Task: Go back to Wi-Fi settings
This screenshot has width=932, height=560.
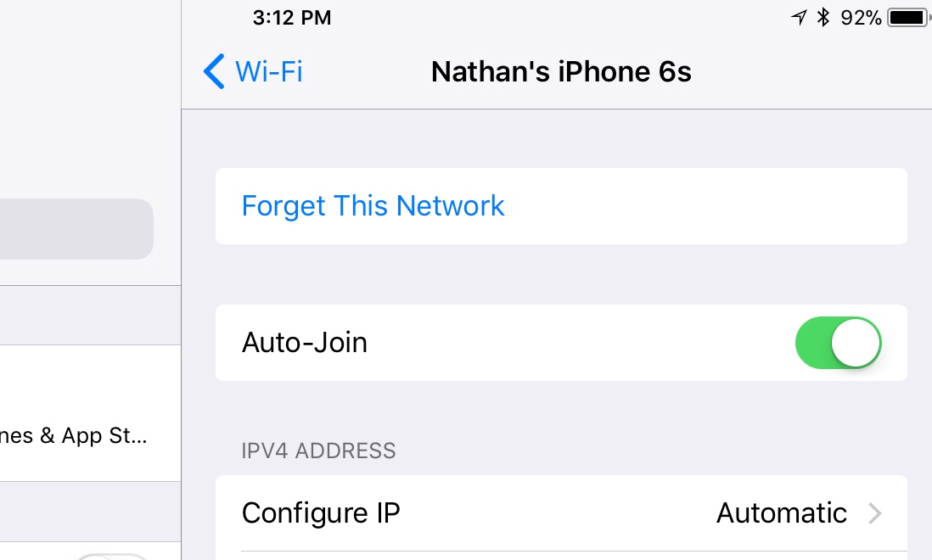Action: click(x=253, y=71)
